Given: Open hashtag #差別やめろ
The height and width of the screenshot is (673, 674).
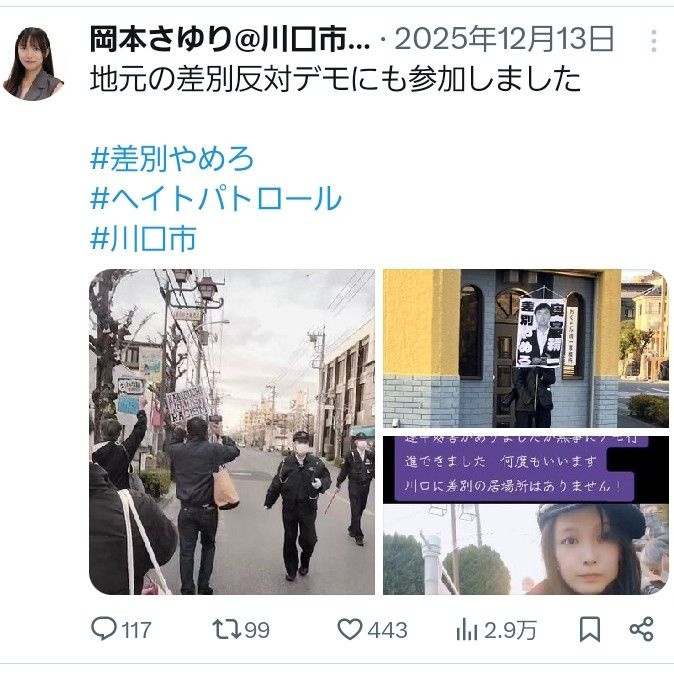Looking at the screenshot, I should point(172,159).
